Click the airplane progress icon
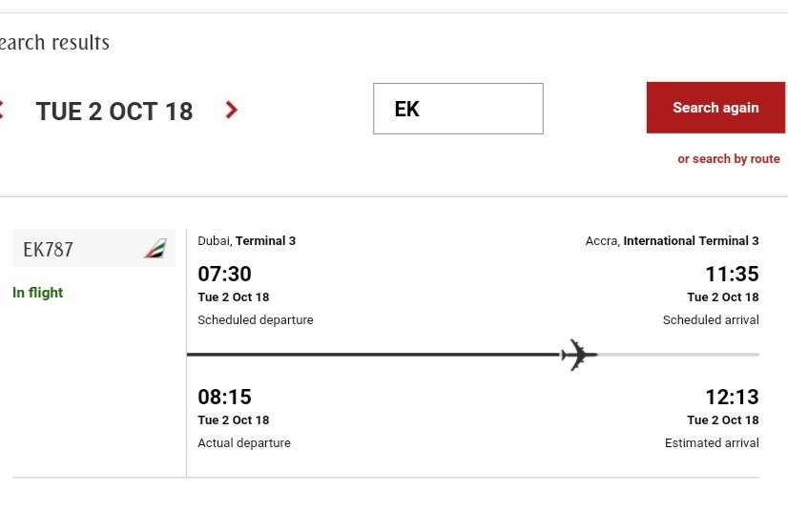788x532 pixels. 579,355
